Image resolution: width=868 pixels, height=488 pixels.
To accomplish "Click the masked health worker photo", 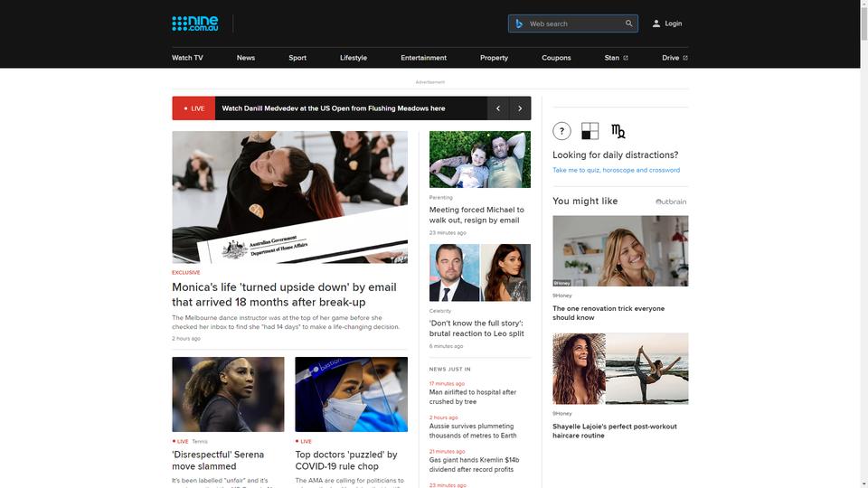I will [352, 395].
